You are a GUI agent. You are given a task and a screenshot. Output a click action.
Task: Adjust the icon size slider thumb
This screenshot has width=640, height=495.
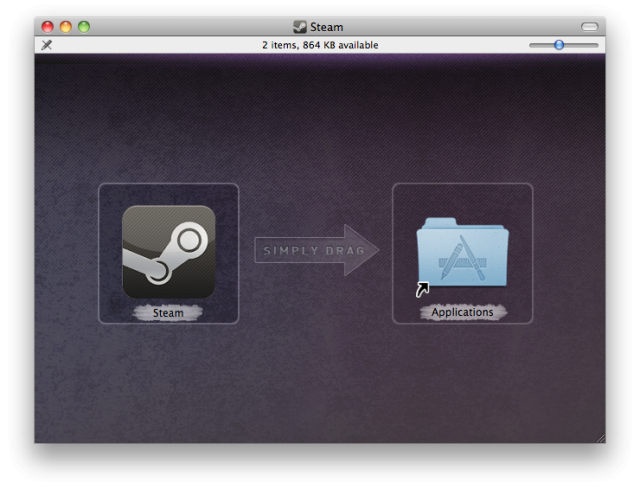(559, 45)
